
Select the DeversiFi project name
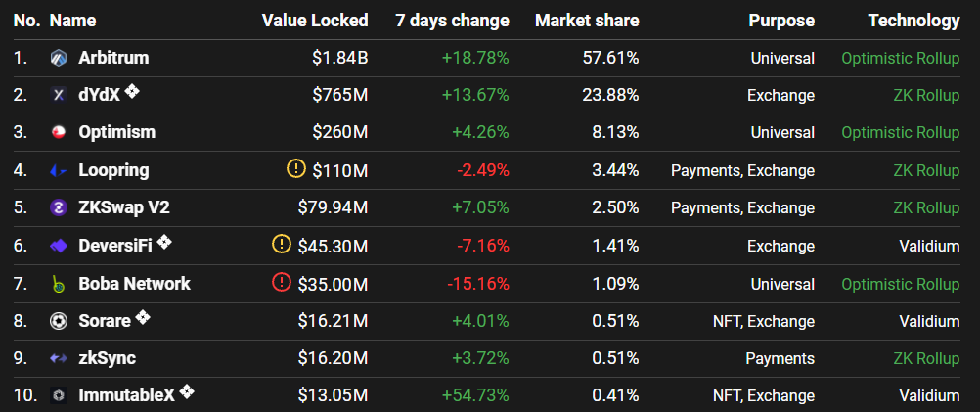pos(115,246)
